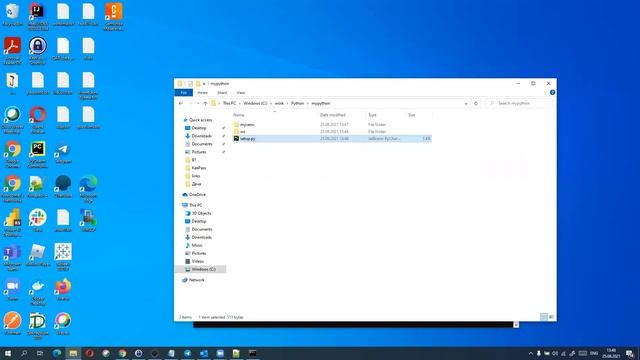Show hidden system tray icons chevron

coord(531,353)
